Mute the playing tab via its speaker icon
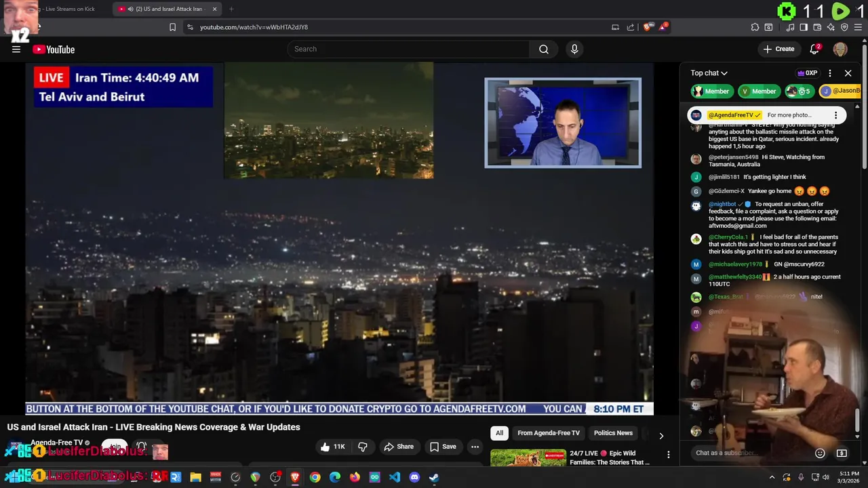Image resolution: width=868 pixels, height=488 pixels. click(130, 9)
